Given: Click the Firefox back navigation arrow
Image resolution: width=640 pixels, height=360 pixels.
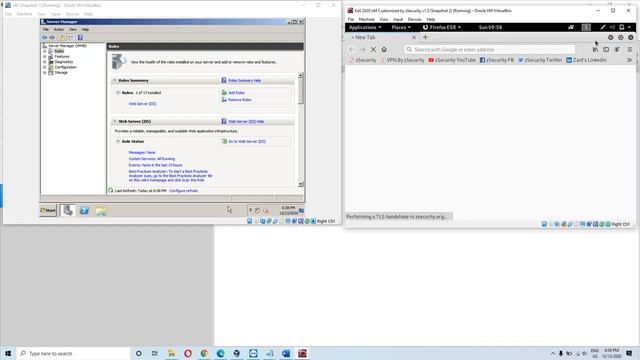Looking at the screenshot, I should point(352,49).
